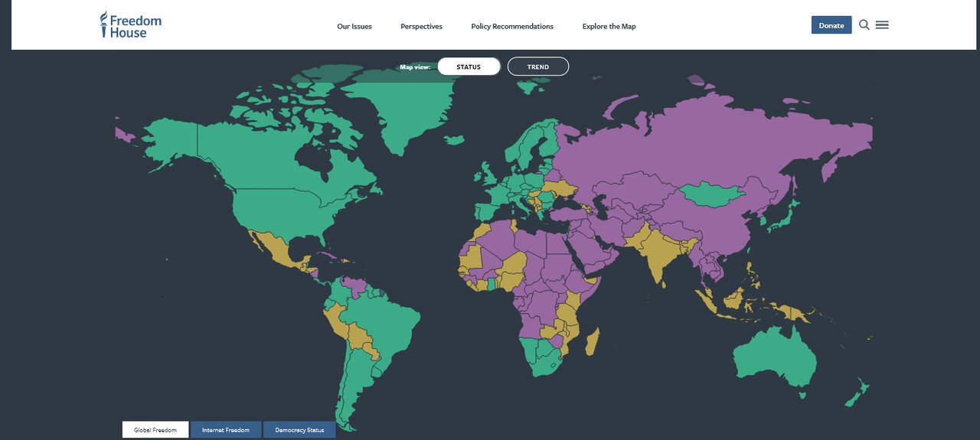Click Madagascar island on the map
Viewport: 980px width, 440px height.
591,342
